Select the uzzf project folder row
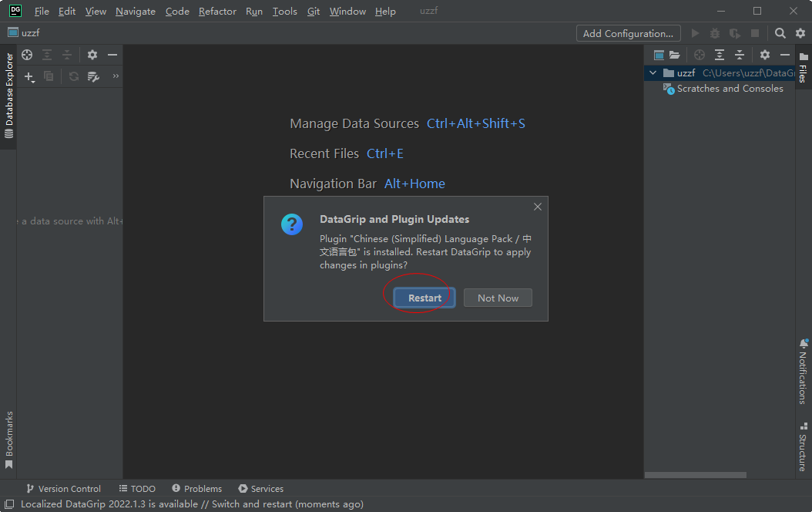 click(x=720, y=73)
